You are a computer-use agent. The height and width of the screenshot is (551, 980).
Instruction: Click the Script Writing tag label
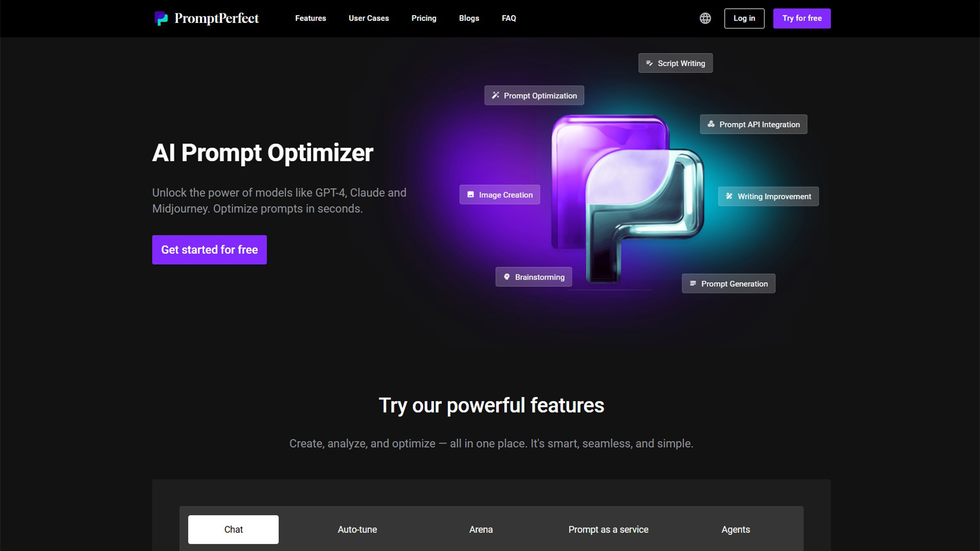tap(681, 63)
